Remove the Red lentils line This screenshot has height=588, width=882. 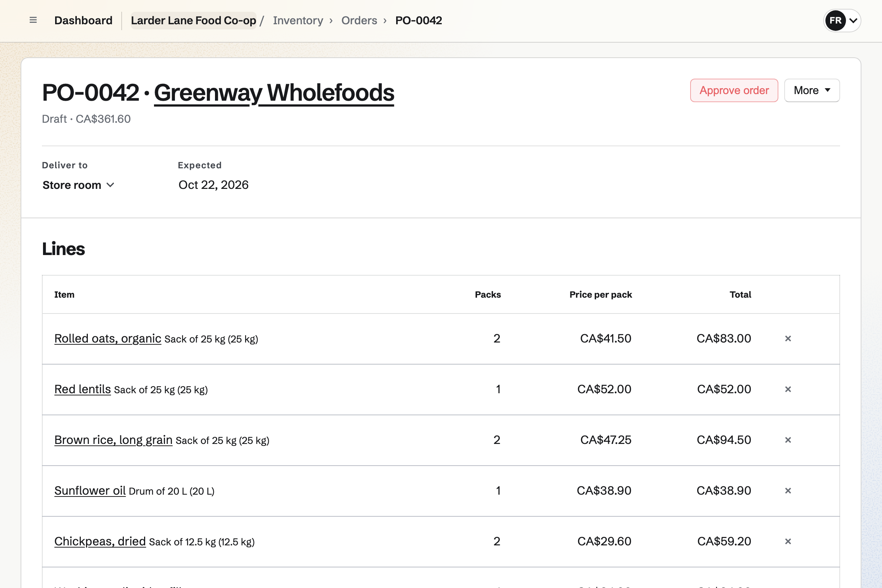788,389
